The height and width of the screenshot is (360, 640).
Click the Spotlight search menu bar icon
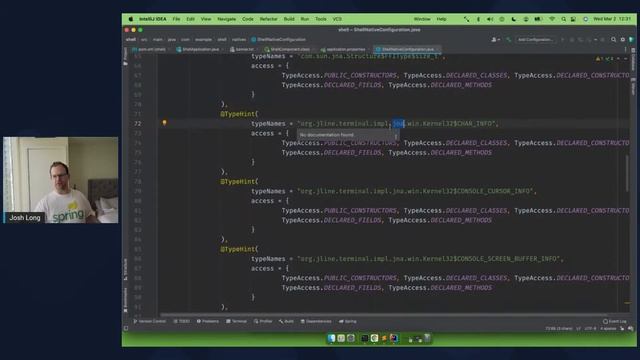click(x=563, y=19)
